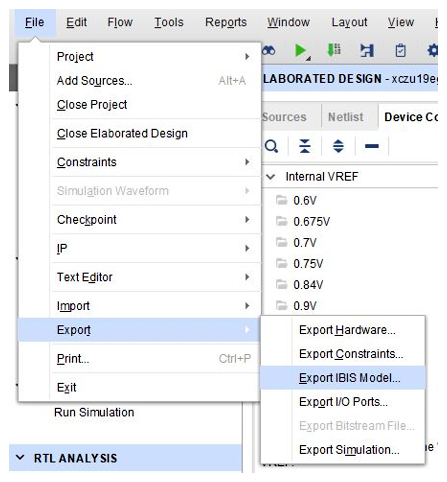
Task: Click the program device green arrow icon
Action: pyautogui.click(x=334, y=50)
